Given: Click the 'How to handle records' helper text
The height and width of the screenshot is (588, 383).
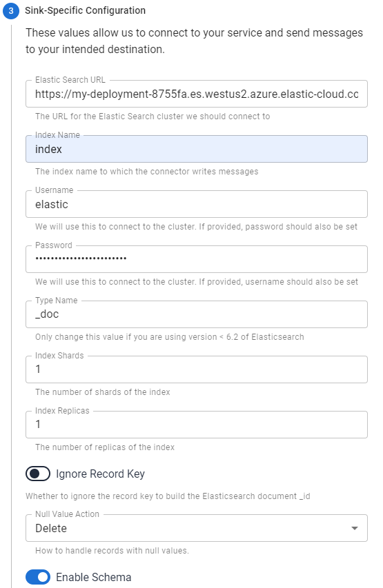Looking at the screenshot, I should click(112, 551).
